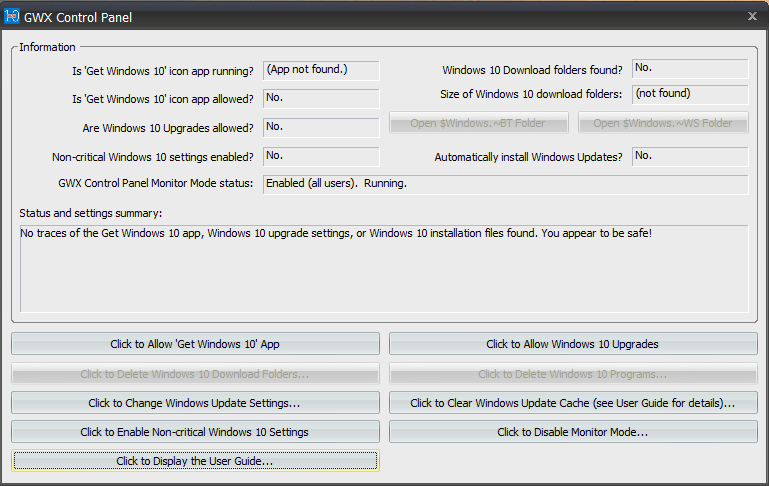
Task: Close the GWX Control Panel window
Action: (752, 16)
